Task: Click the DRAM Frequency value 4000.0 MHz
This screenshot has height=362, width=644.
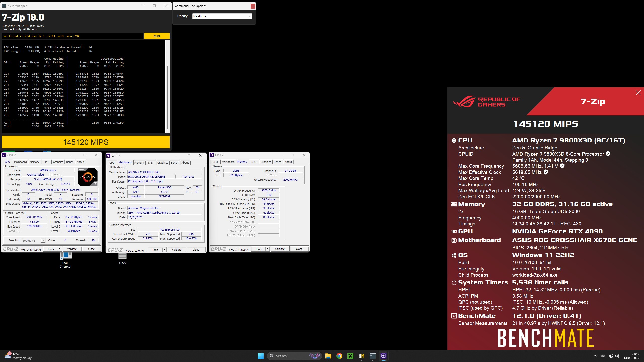Action: point(269,190)
